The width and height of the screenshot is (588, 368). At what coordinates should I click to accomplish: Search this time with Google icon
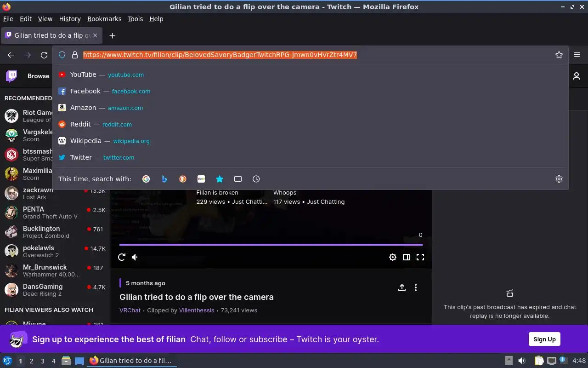[146, 179]
